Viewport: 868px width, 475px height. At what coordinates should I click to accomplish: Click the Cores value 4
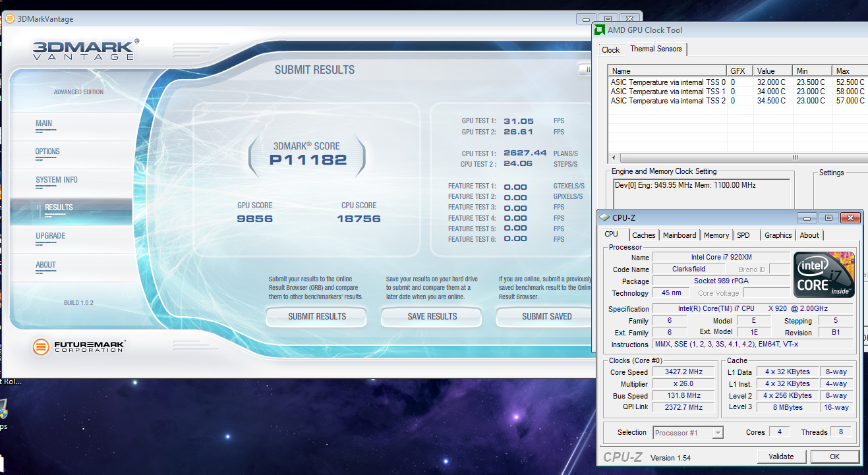(779, 432)
